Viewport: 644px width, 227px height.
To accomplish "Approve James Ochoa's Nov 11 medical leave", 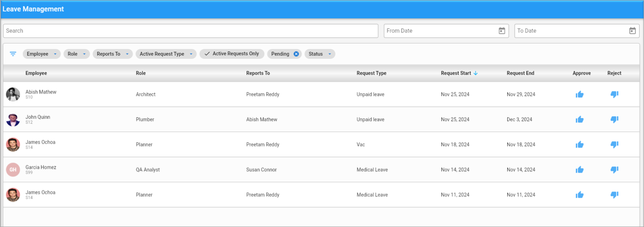I will [x=579, y=195].
